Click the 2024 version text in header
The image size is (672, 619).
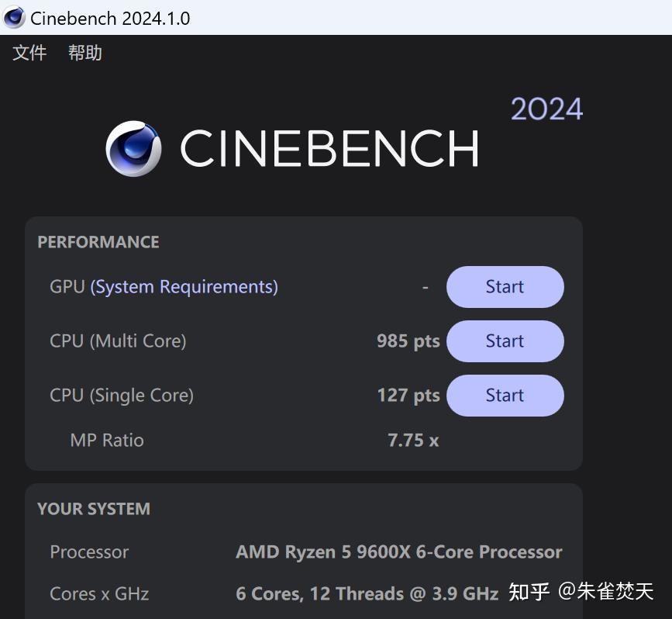coord(546,108)
